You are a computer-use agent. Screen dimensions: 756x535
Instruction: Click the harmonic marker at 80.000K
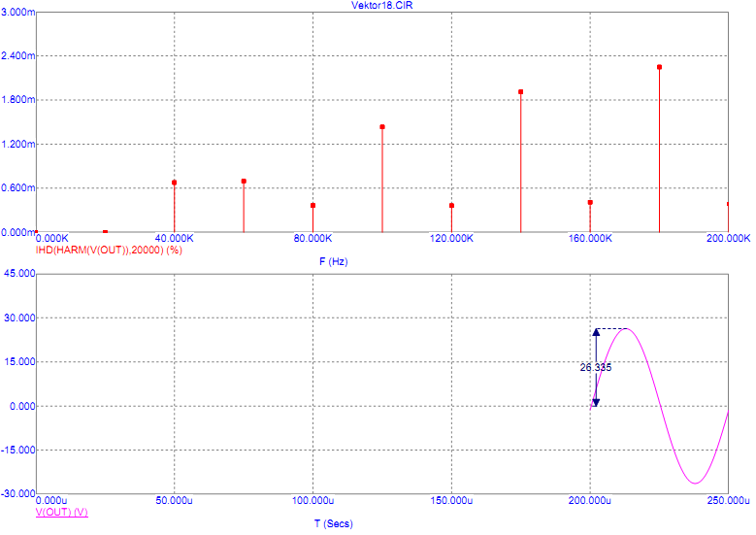312,206
